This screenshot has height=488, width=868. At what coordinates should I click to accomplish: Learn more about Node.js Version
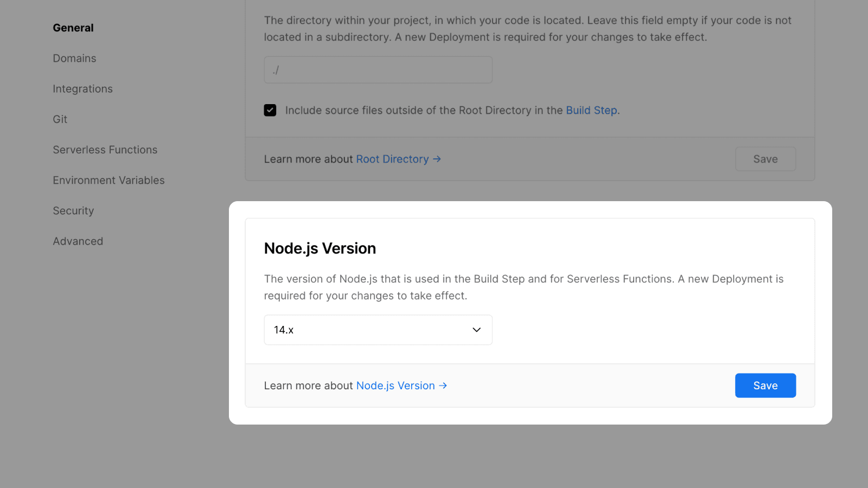(x=395, y=385)
